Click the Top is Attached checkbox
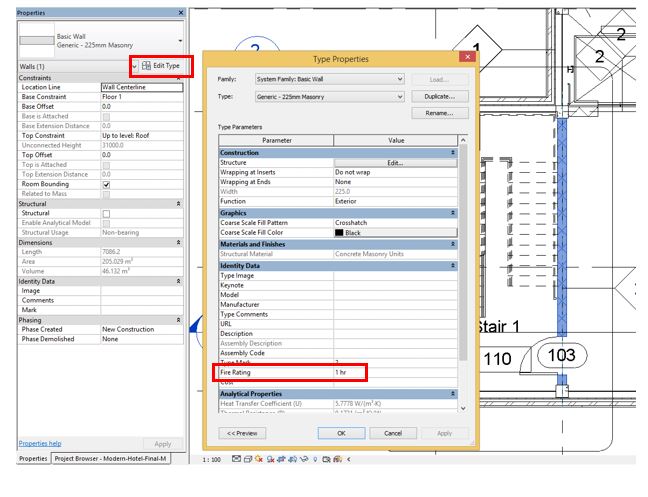This screenshot has width=648, height=497. (106, 165)
